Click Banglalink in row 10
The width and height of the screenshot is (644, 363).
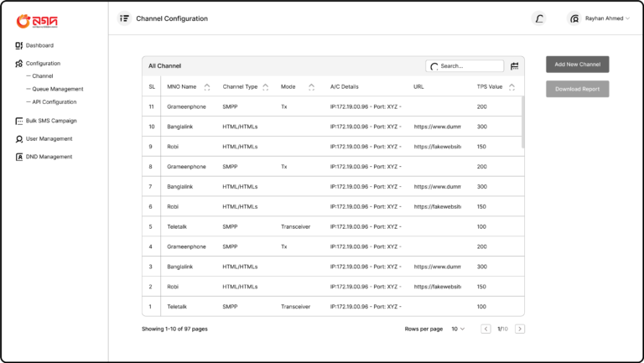180,127
